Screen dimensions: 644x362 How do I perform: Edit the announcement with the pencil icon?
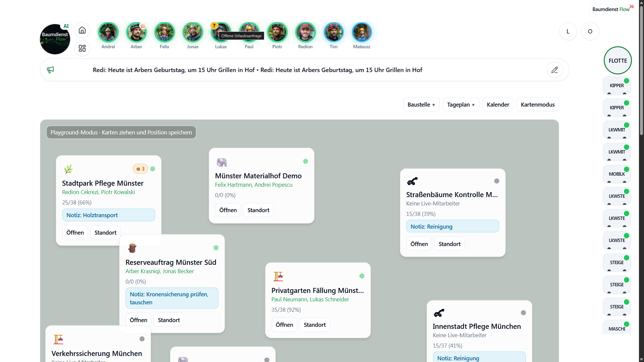pyautogui.click(x=555, y=70)
